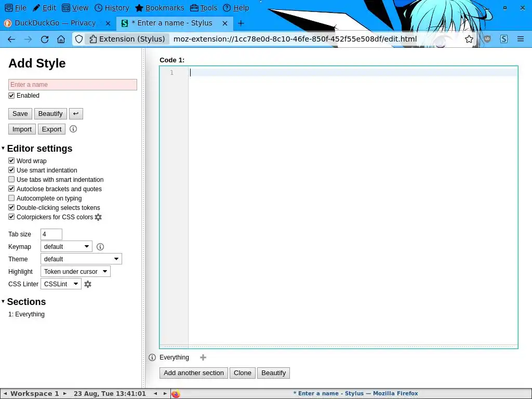The width and height of the screenshot is (532, 399).
Task: Open the CSS Linter dropdown
Action: click(61, 284)
